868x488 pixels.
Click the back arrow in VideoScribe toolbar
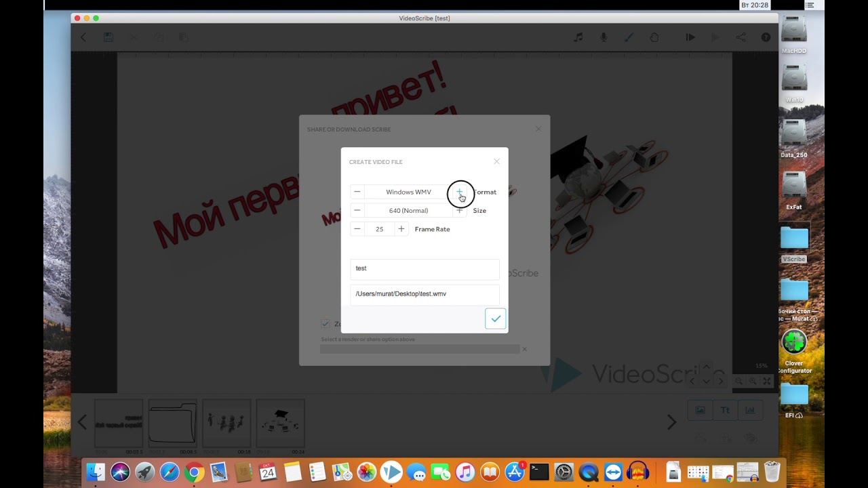[x=83, y=37]
